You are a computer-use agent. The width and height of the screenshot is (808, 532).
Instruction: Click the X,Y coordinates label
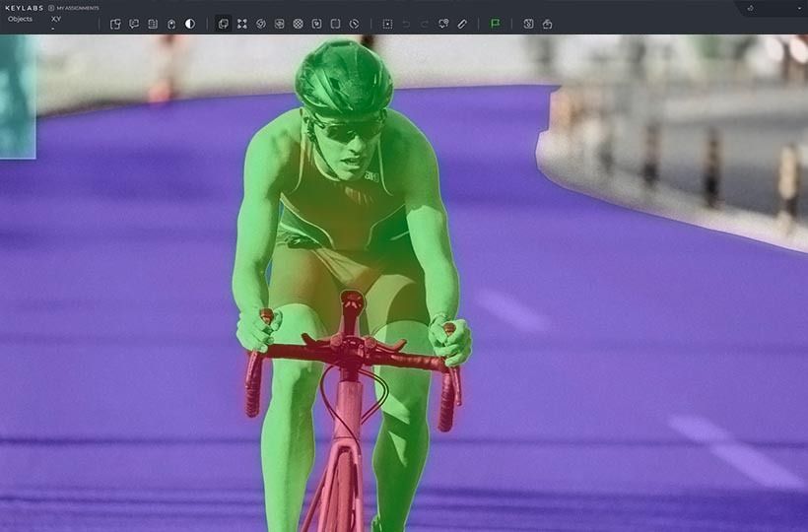click(x=56, y=19)
